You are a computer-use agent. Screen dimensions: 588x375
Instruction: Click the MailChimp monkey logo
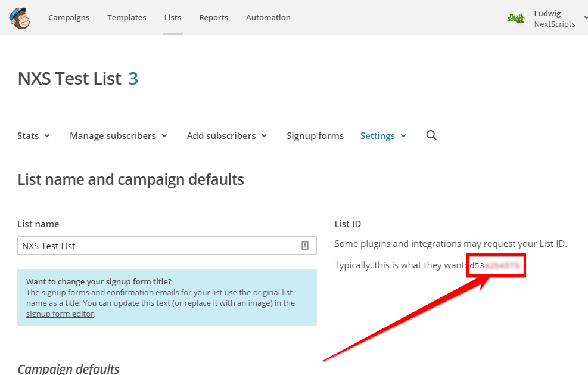point(20,18)
